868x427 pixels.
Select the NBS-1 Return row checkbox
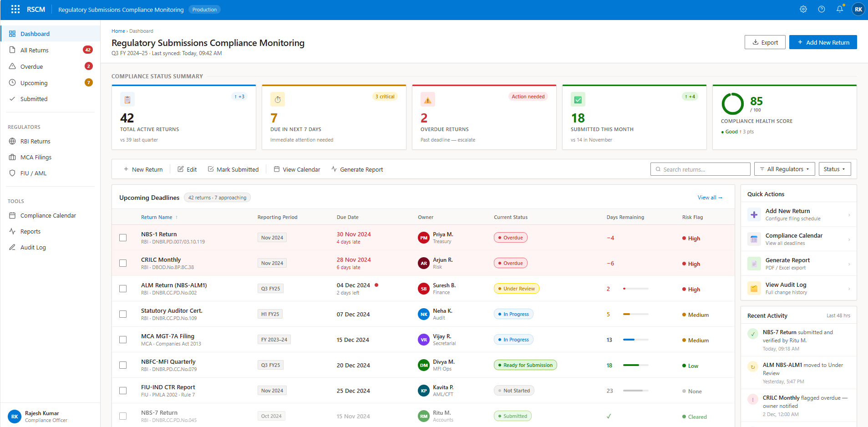(x=123, y=237)
